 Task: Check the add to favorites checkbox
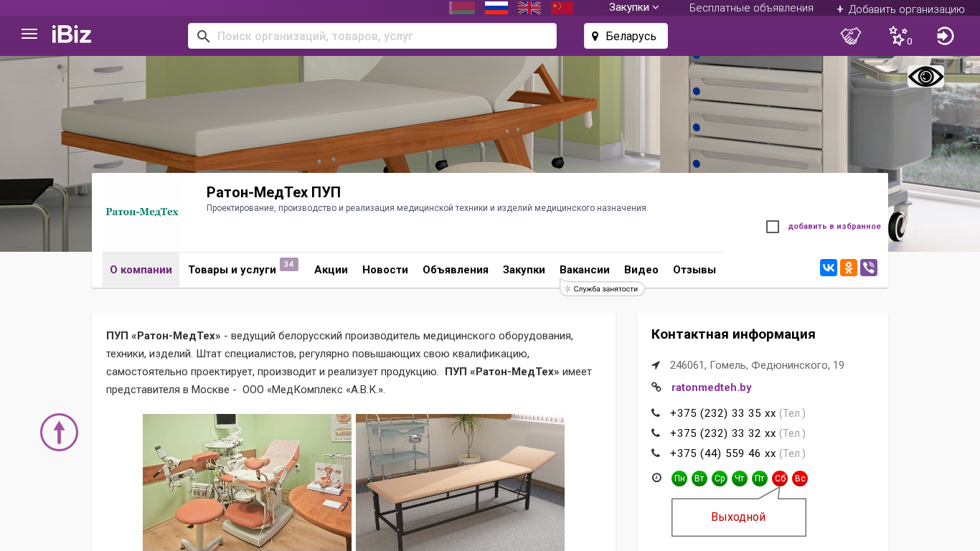point(773,227)
